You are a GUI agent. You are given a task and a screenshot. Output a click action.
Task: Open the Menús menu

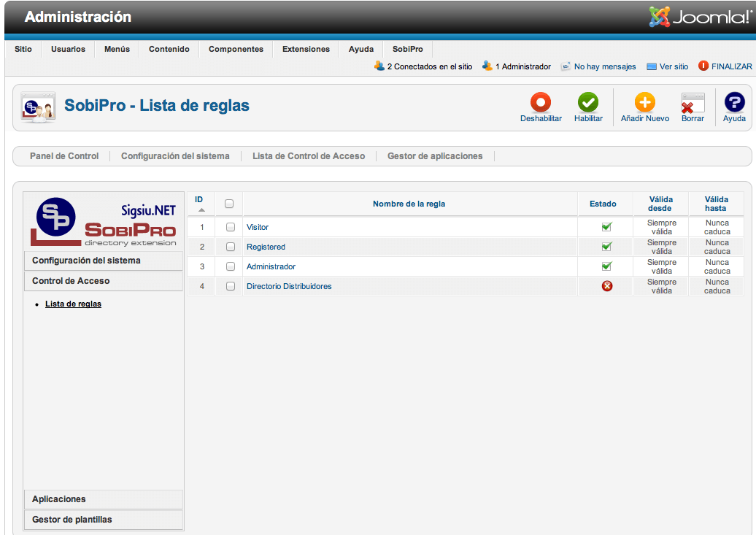click(117, 49)
